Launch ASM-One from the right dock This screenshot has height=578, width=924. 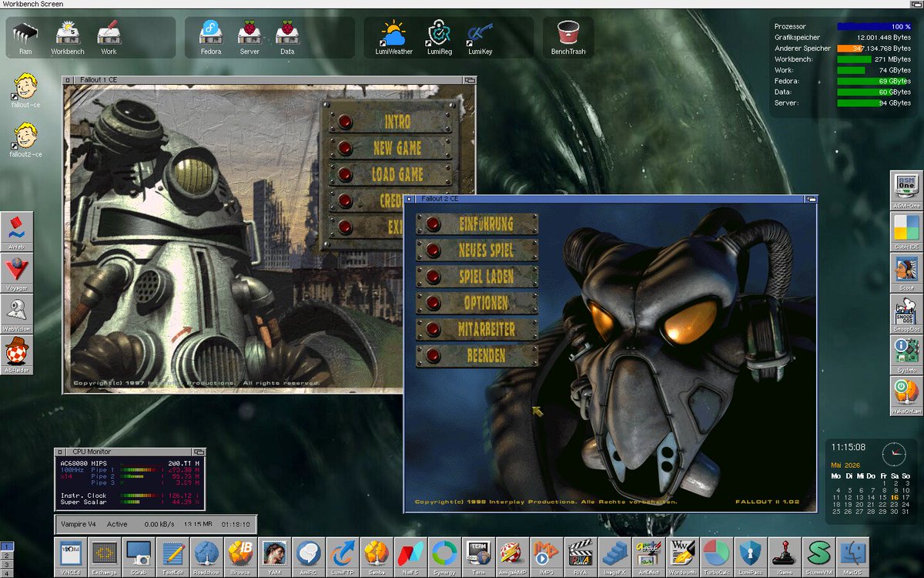(x=906, y=190)
